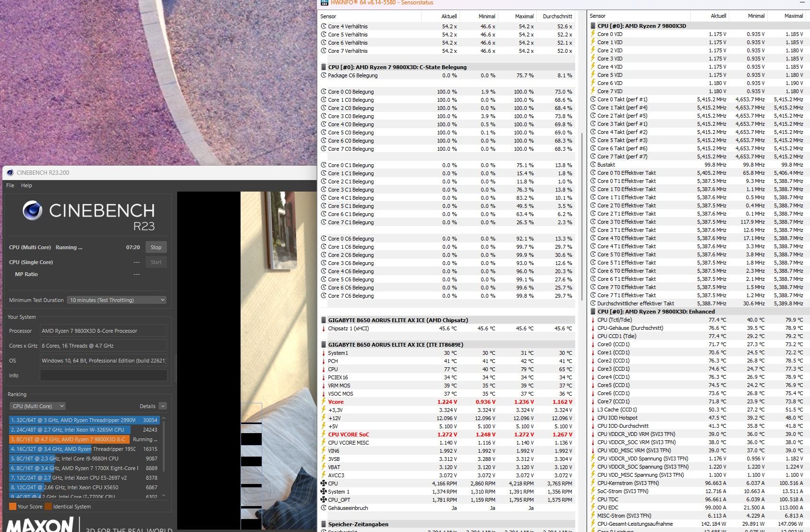
Task: Select the Threadripper 2990W ranking entry
Action: pos(84,420)
